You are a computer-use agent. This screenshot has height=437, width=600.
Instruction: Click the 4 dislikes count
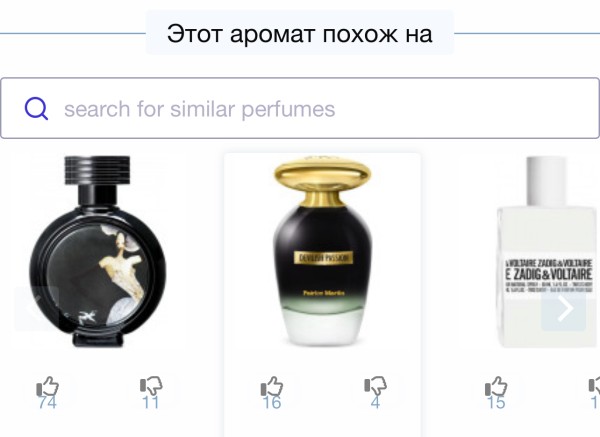(375, 403)
